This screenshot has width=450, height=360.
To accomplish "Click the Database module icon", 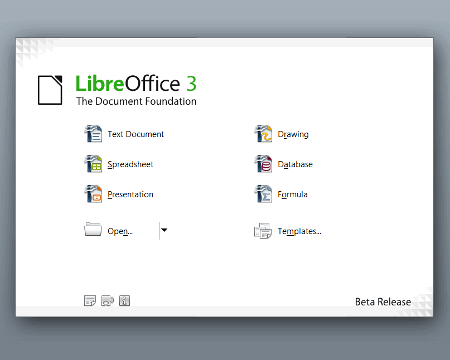I will (x=263, y=164).
